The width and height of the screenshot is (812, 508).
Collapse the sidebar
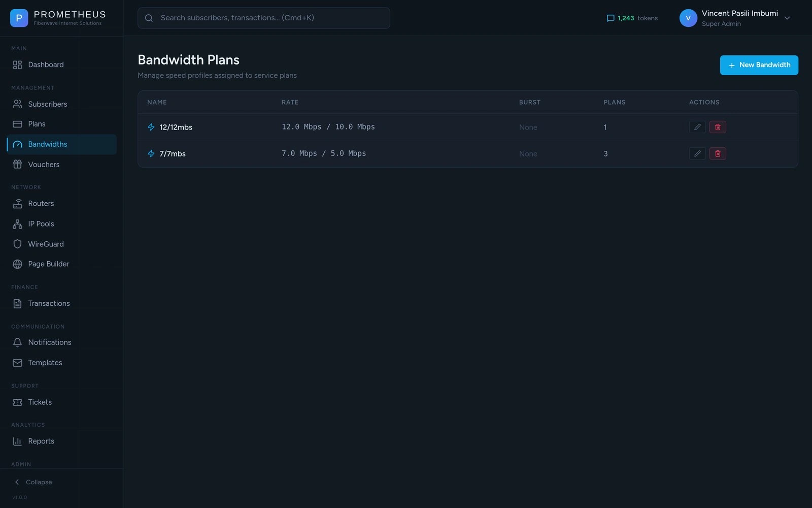(33, 482)
